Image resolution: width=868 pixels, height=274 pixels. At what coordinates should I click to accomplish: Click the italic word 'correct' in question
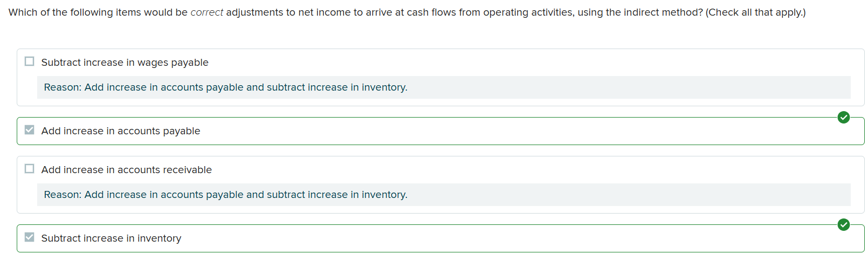206,12
